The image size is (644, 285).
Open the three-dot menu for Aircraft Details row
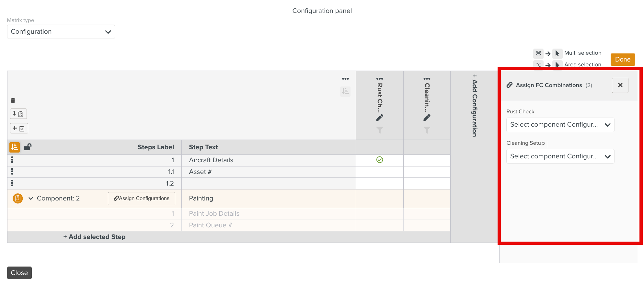tap(12, 160)
